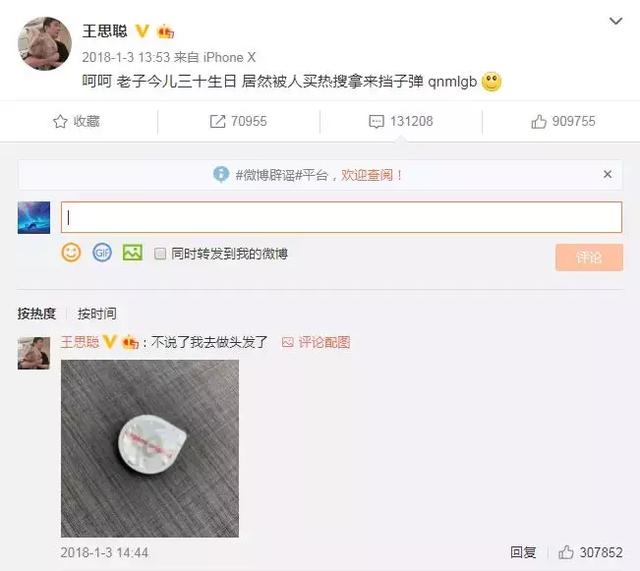640x571 pixels.
Task: Click the GIF icon below comment box
Action: [102, 253]
